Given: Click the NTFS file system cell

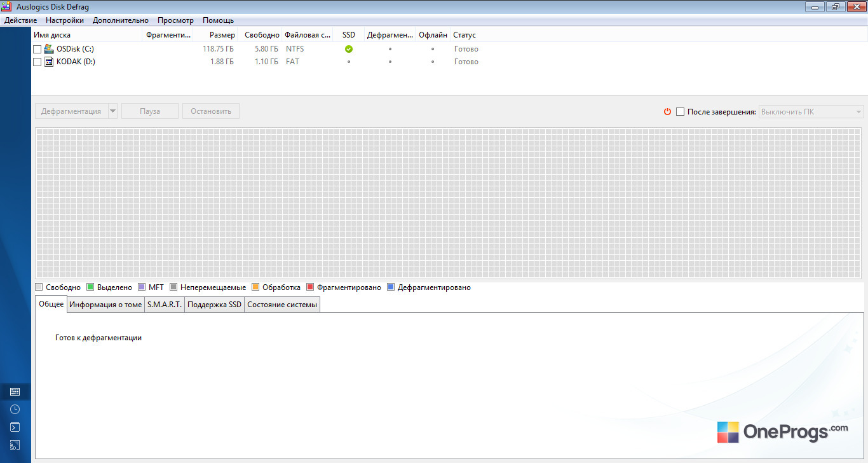Looking at the screenshot, I should (295, 49).
